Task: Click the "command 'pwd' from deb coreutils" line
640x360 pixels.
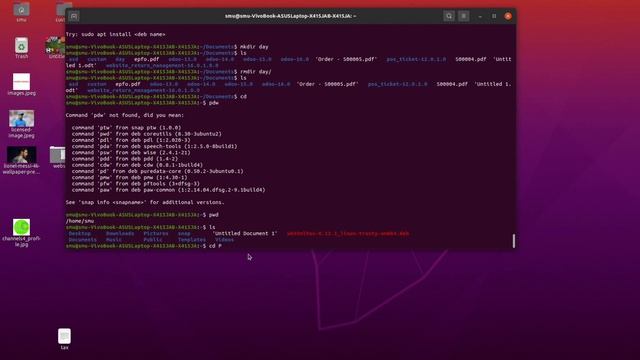Action: [147, 134]
